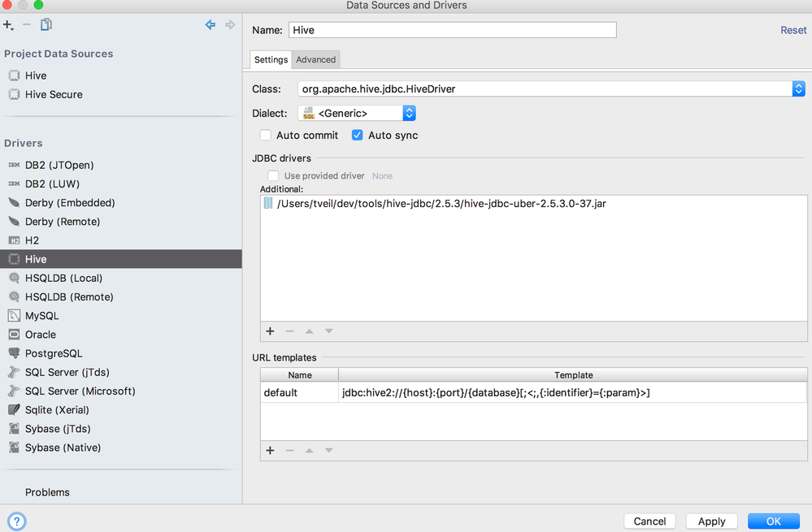Viewport: 812px width, 532px height.
Task: Open help via the question mark icon
Action: pyautogui.click(x=16, y=521)
